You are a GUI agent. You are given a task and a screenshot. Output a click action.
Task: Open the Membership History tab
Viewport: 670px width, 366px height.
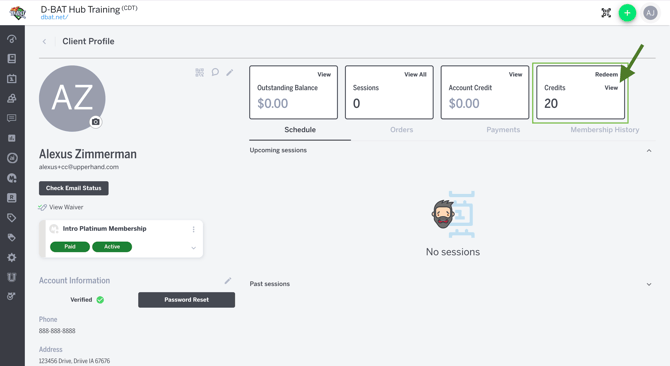tap(605, 130)
